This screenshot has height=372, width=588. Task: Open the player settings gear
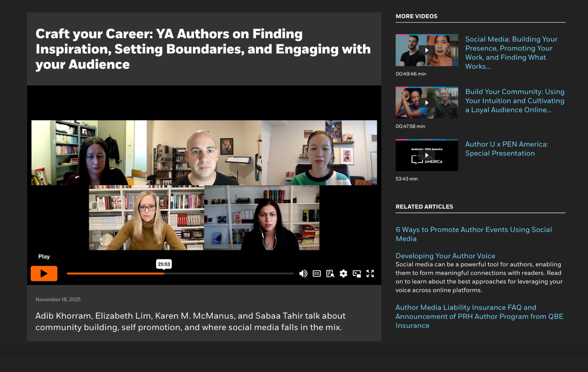pos(343,274)
